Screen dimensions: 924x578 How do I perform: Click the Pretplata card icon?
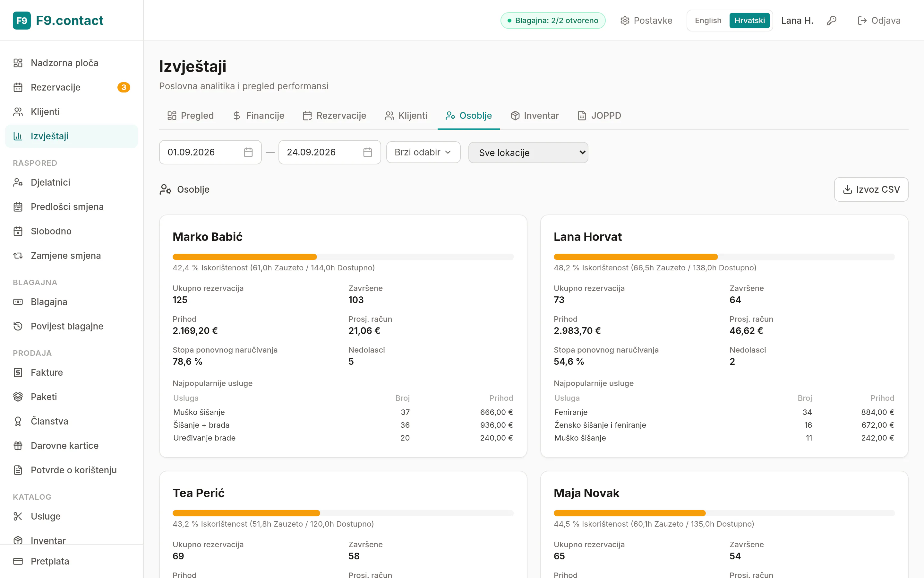click(18, 562)
